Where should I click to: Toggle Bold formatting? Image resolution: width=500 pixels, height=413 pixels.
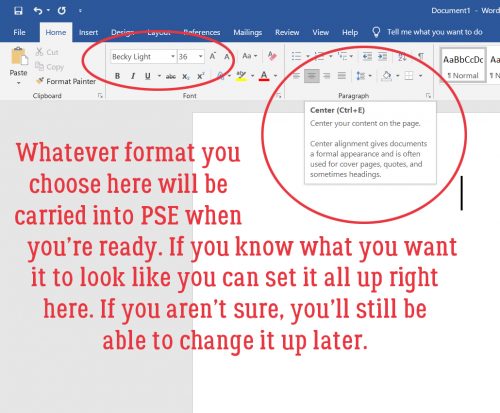click(117, 76)
